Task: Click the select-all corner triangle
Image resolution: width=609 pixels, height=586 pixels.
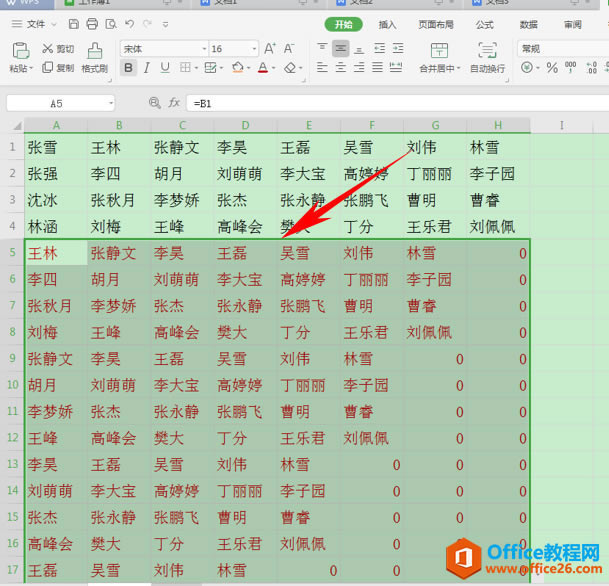Action: (x=17, y=125)
